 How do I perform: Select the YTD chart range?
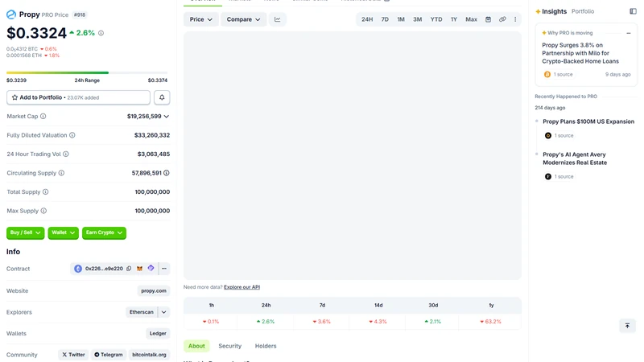[436, 19]
